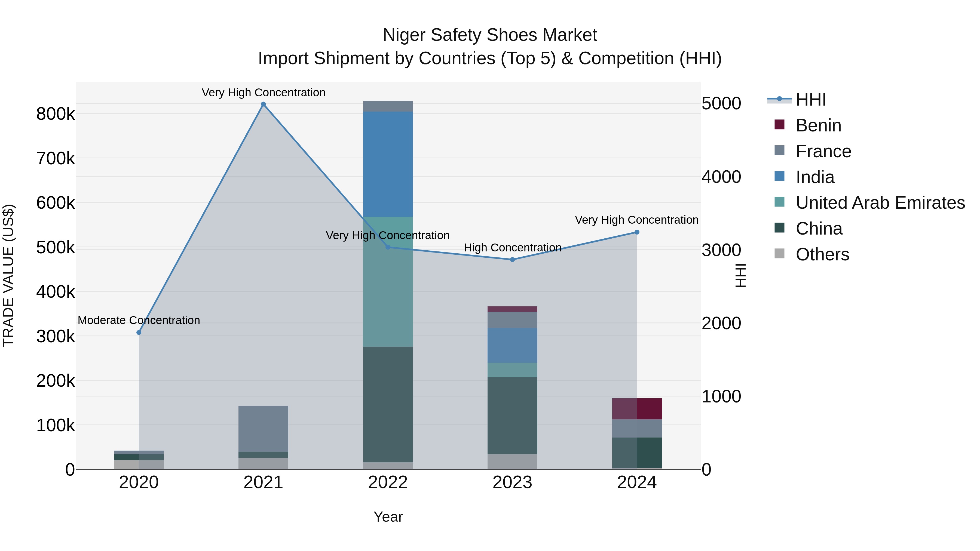The width and height of the screenshot is (980, 551).
Task: Click the France segment of 2021 bar
Action: click(263, 429)
